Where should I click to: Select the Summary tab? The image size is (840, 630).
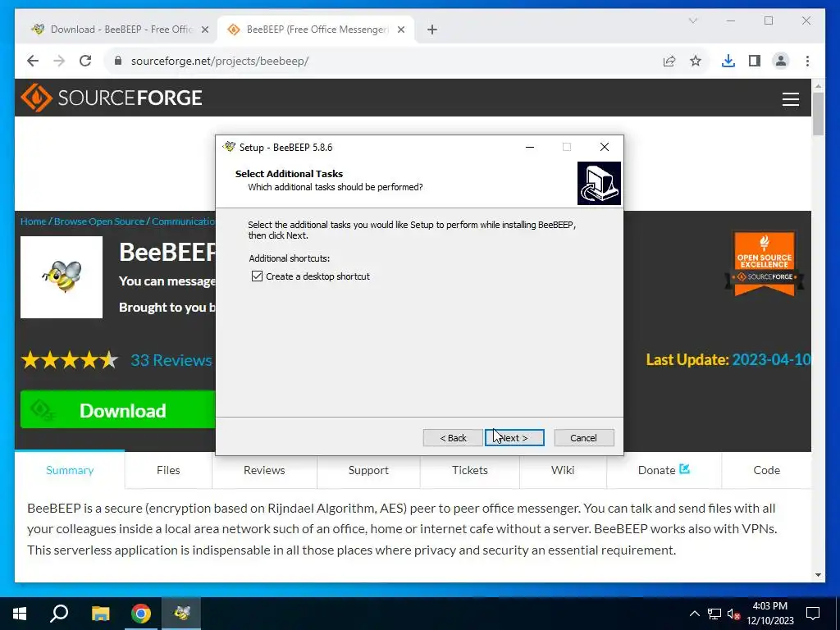point(70,470)
